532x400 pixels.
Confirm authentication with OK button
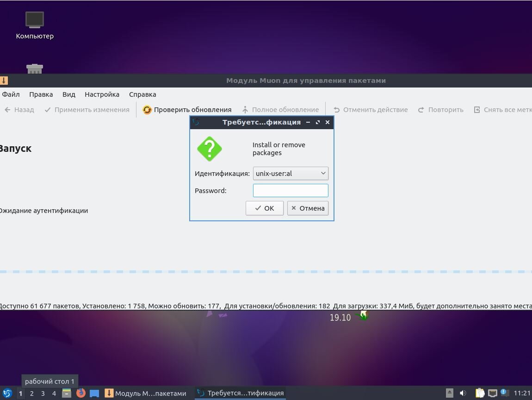264,208
